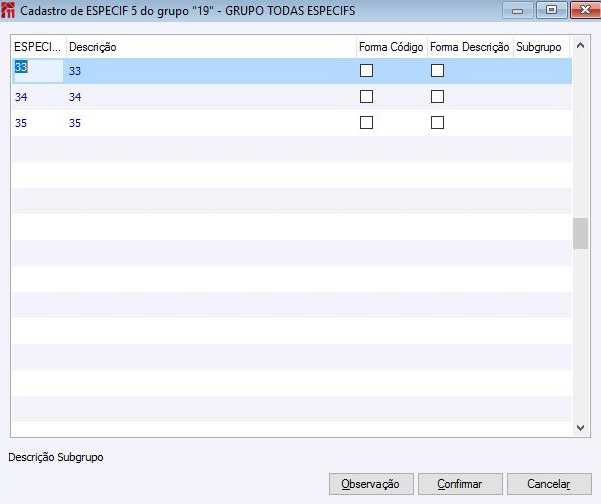The image size is (601, 504).
Task: Click the Descrição column header
Action: (x=211, y=47)
